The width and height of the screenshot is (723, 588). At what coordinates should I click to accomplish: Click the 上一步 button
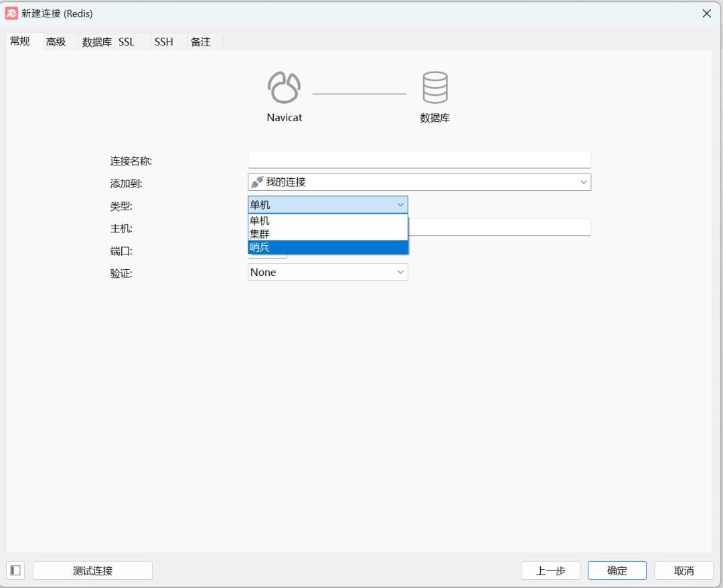point(550,570)
